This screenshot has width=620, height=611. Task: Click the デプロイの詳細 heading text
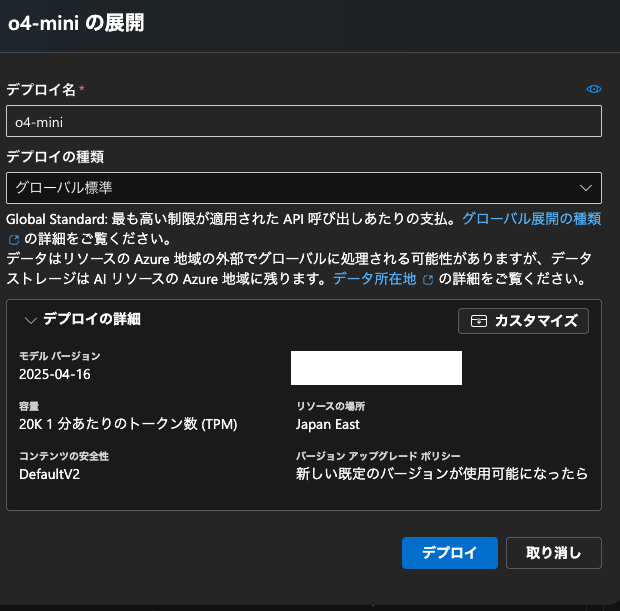click(x=92, y=319)
